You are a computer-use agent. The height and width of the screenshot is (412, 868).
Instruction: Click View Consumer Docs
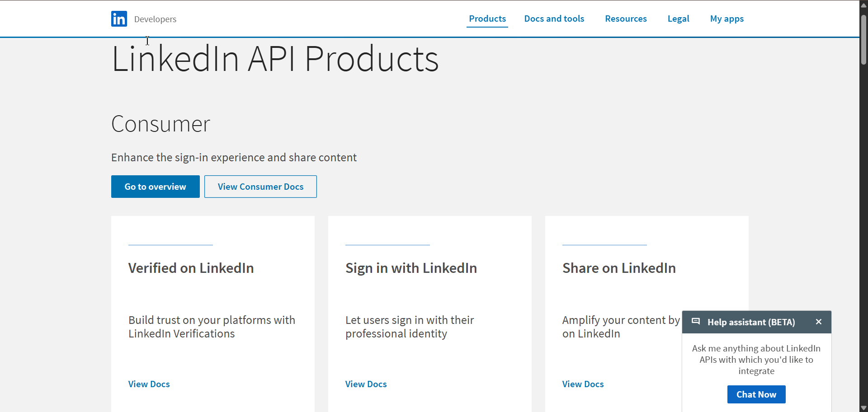coord(260,186)
